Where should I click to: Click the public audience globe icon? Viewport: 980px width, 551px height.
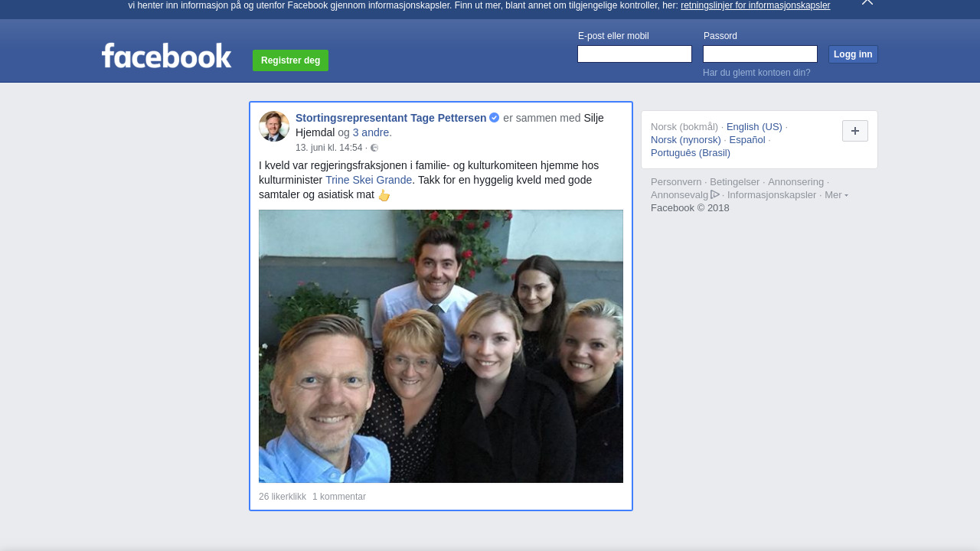374,148
